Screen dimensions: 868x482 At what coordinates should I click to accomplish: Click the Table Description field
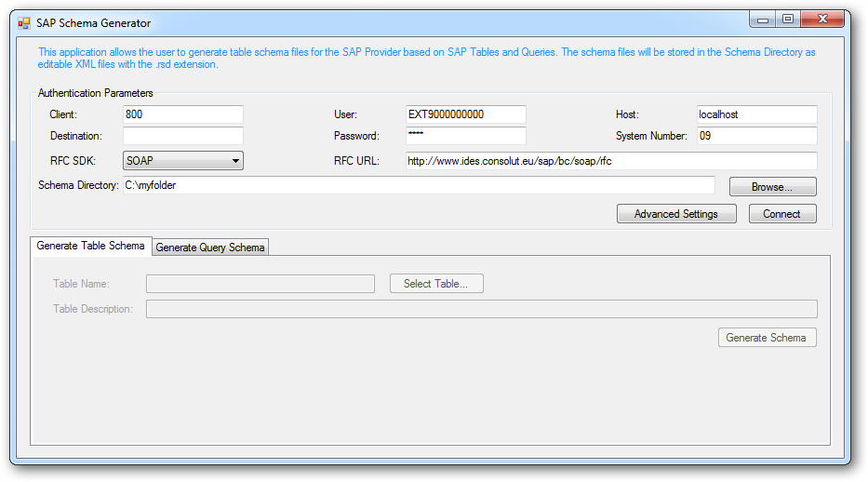[x=481, y=309]
